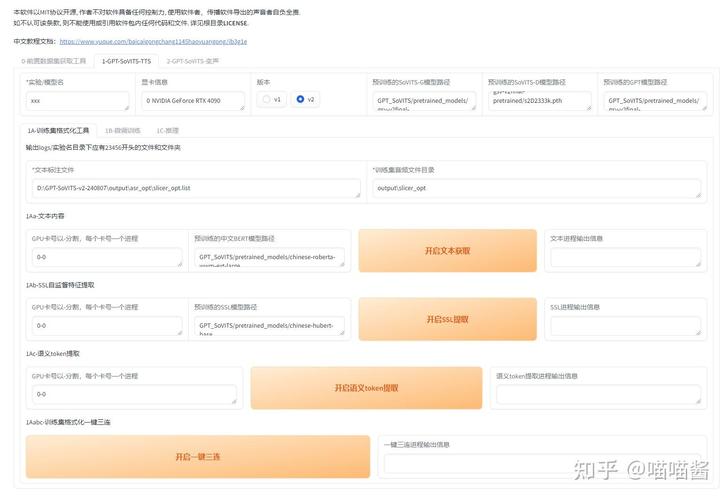Click the GPU卡号 field under 1Ab-SSL自监督特征提取

coord(107,326)
